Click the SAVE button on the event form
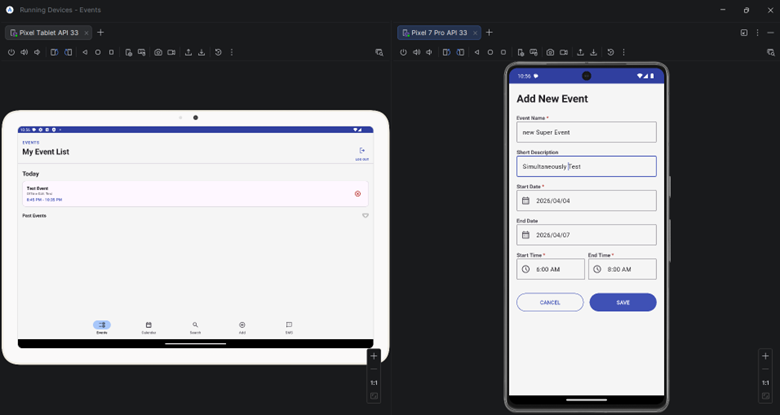This screenshot has height=415, width=780. [x=622, y=302]
